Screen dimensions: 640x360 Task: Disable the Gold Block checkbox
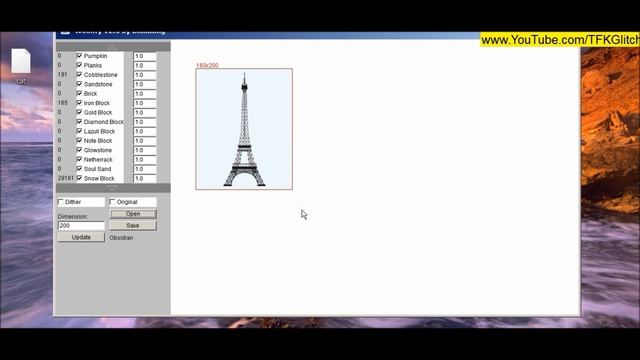pyautogui.click(x=79, y=112)
